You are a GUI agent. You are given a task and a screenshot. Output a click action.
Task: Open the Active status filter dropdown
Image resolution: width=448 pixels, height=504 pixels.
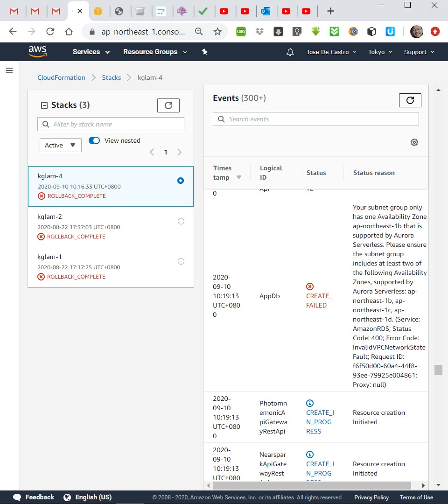60,145
